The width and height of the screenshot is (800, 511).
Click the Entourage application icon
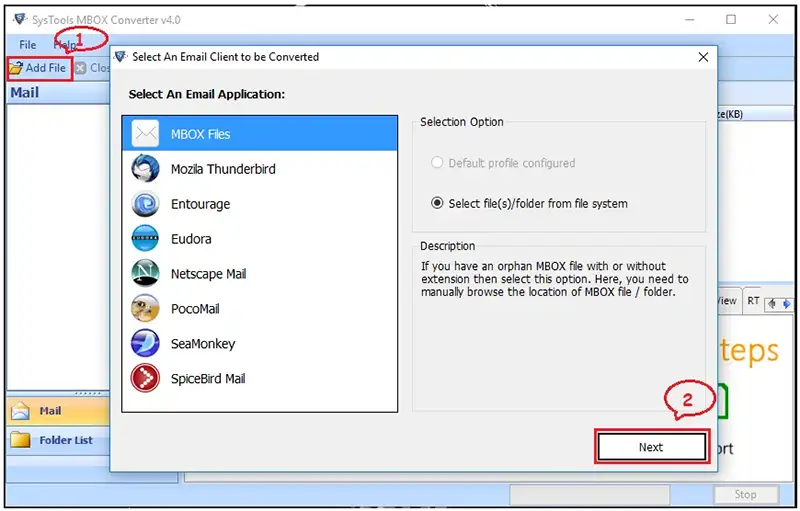(145, 203)
